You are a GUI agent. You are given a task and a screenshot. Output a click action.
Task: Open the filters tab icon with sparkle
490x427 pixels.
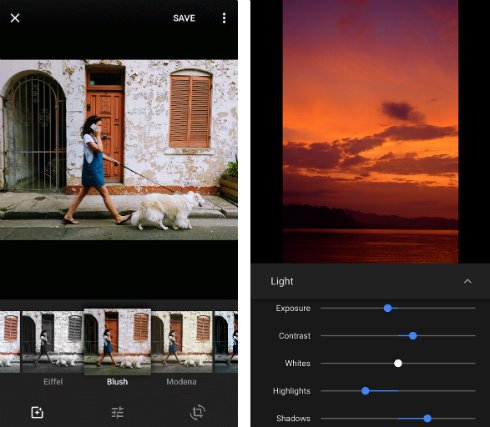[37, 412]
